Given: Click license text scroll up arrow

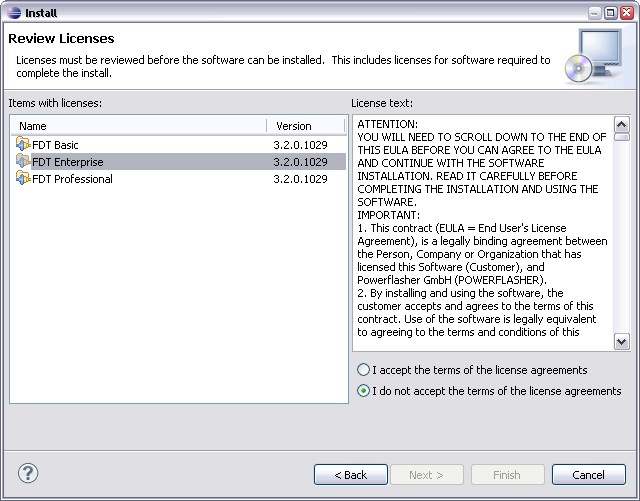Looking at the screenshot, I should tap(622, 124).
